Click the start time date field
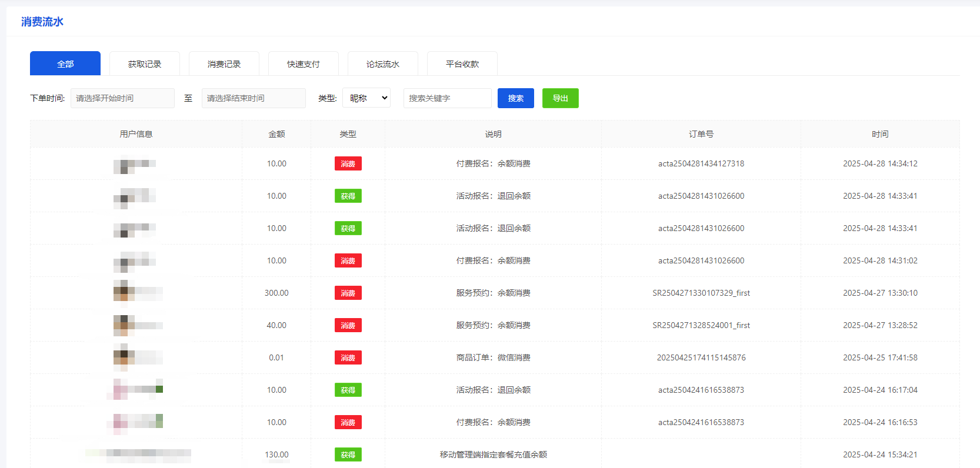The image size is (980, 468). pos(122,98)
